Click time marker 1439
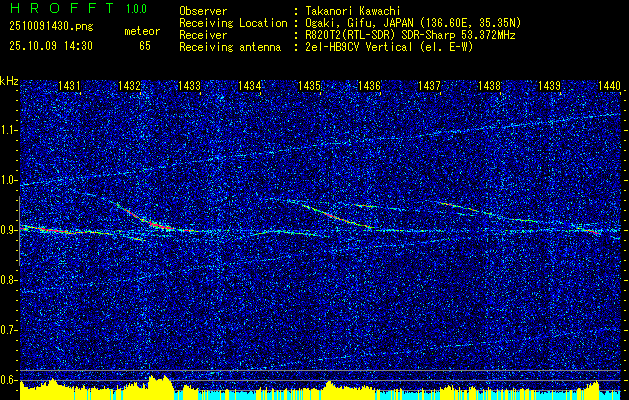This screenshot has width=629, height=400. 549,85
